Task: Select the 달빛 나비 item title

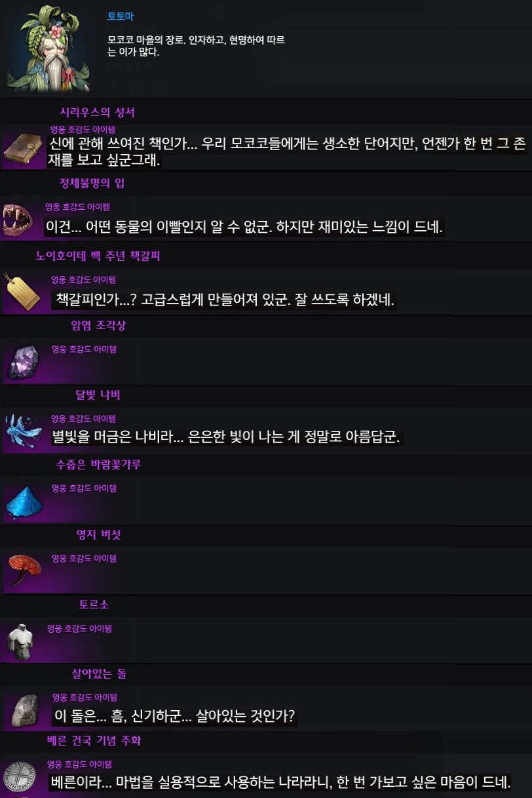Action: pyautogui.click(x=98, y=395)
